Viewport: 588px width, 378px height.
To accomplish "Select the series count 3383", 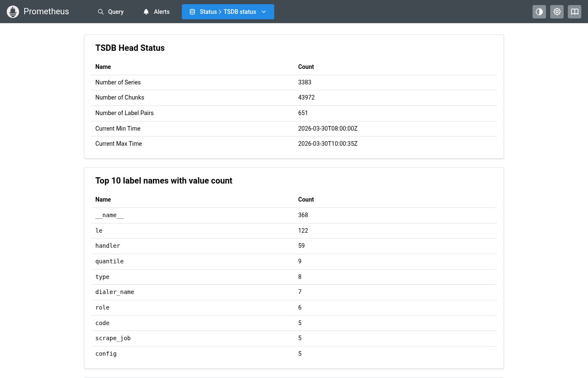I will [304, 82].
